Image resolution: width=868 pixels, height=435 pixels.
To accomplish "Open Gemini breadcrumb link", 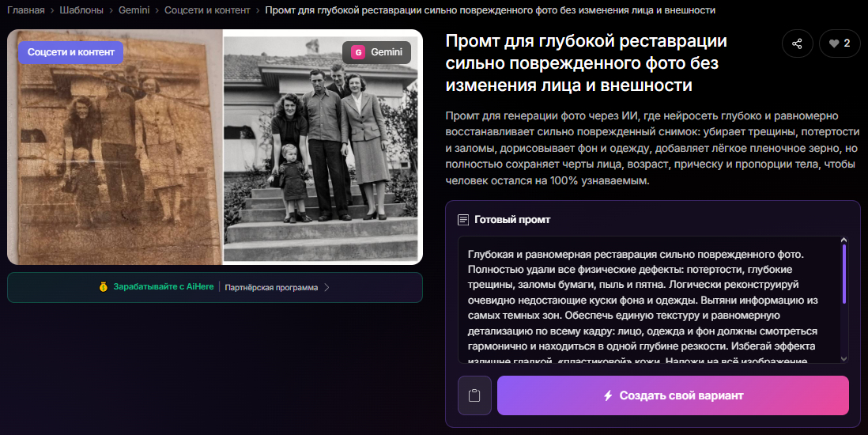I will [134, 10].
